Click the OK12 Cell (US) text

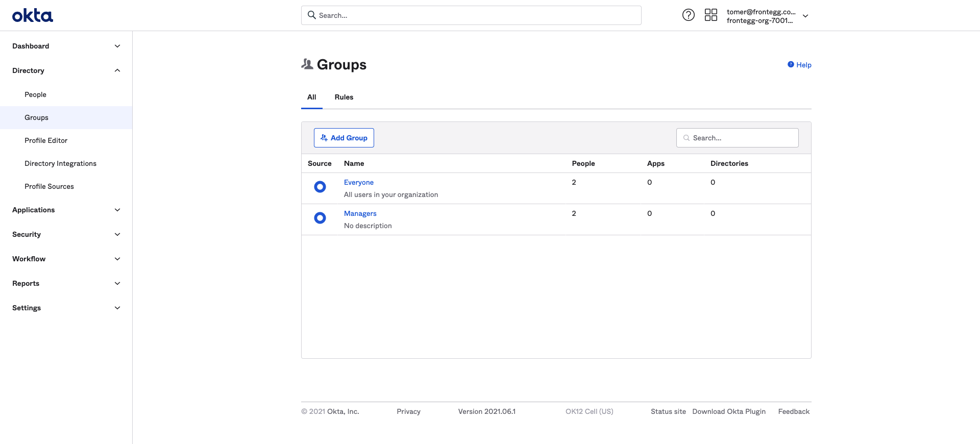pos(590,411)
